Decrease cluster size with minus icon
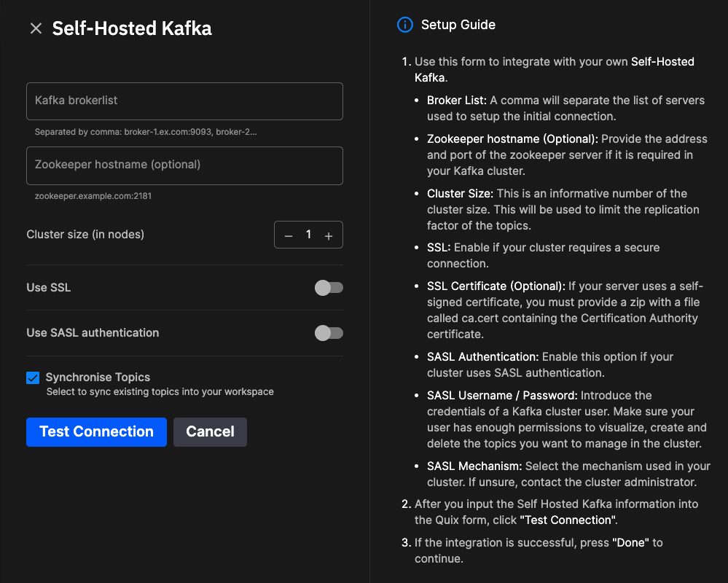This screenshot has width=728, height=583. (289, 235)
